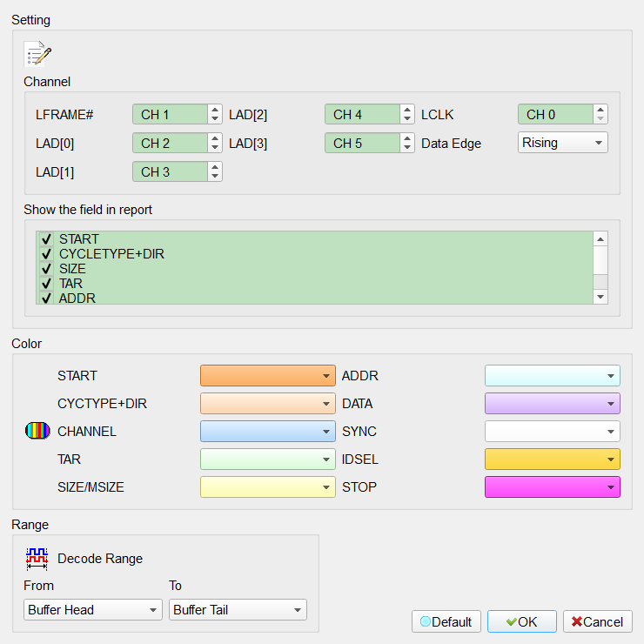Open the IDSEL color dropdown
This screenshot has width=644, height=644.
click(x=553, y=460)
